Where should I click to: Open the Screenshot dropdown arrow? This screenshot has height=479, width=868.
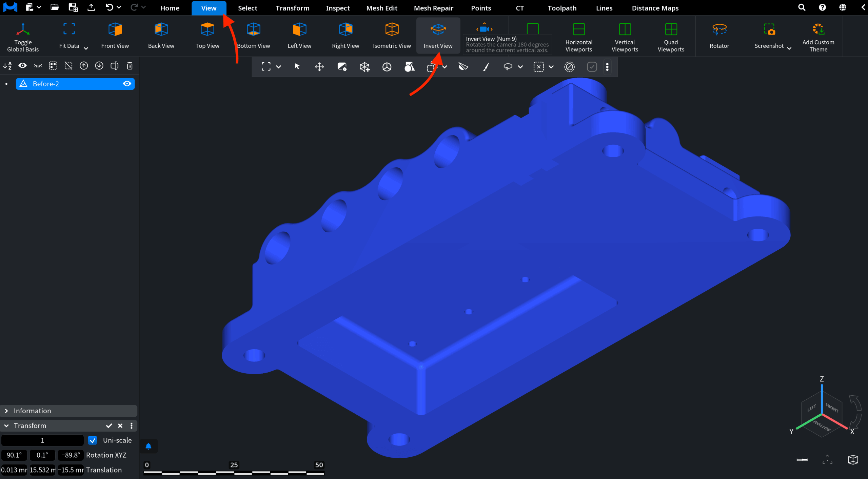tap(789, 48)
